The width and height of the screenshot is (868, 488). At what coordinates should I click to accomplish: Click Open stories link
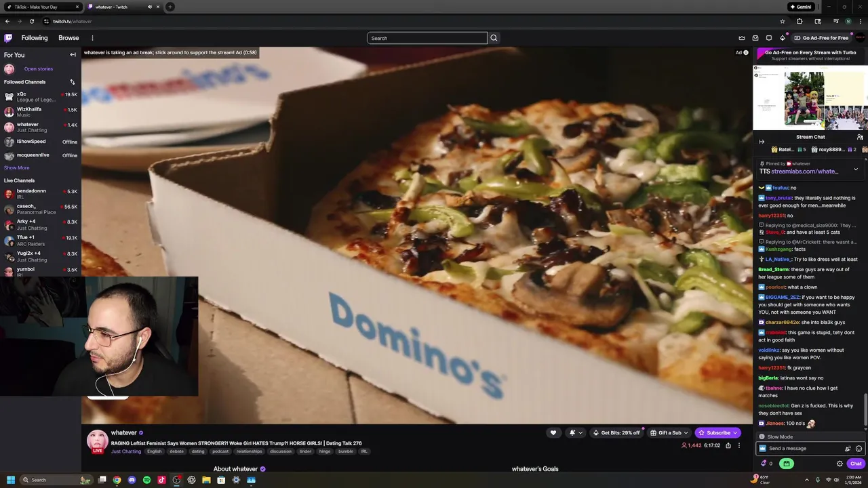[38, 68]
